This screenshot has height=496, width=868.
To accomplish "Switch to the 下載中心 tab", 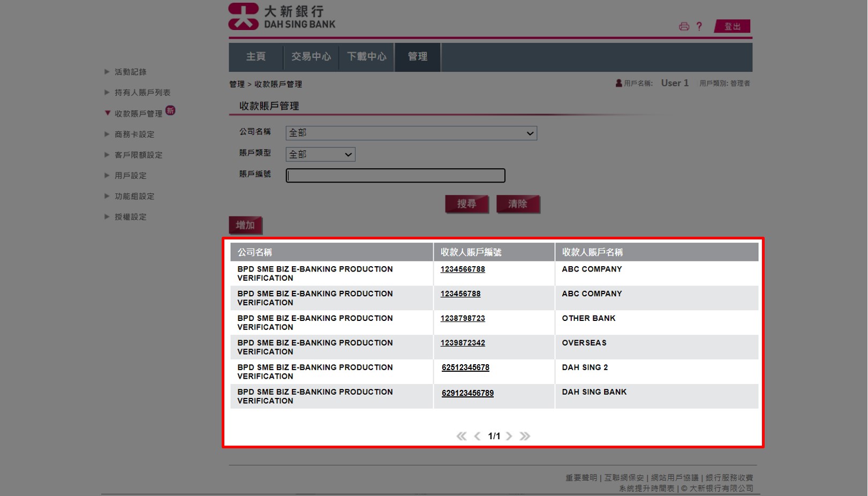I will tap(367, 57).
